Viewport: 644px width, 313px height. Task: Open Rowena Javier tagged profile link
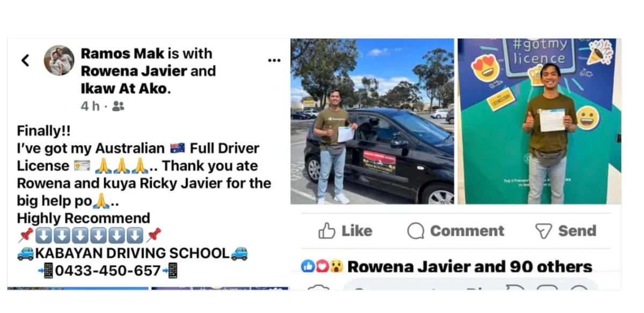click(x=134, y=71)
